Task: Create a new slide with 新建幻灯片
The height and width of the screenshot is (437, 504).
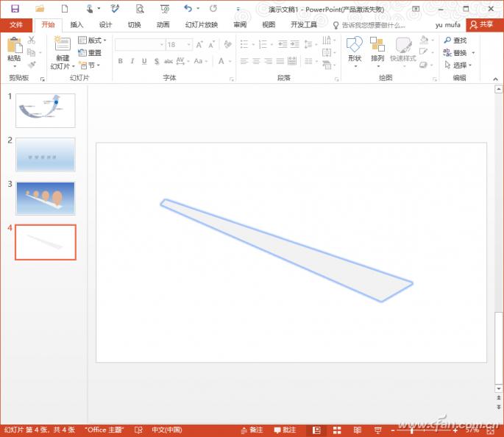Action: tap(60, 53)
